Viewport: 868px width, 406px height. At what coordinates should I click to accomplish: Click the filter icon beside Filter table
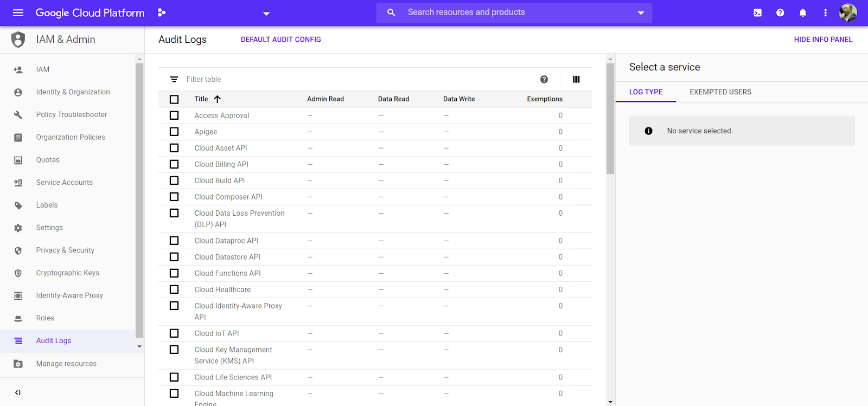[174, 79]
